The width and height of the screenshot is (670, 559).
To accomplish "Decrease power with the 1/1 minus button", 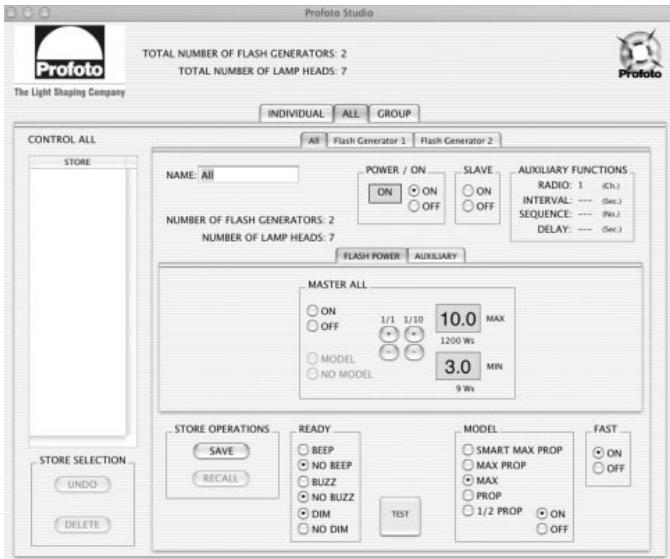I will 389,353.
